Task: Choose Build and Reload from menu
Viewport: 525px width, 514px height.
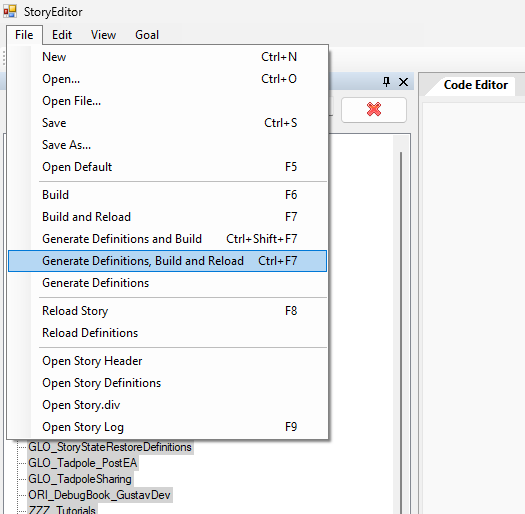Action: 167,217
